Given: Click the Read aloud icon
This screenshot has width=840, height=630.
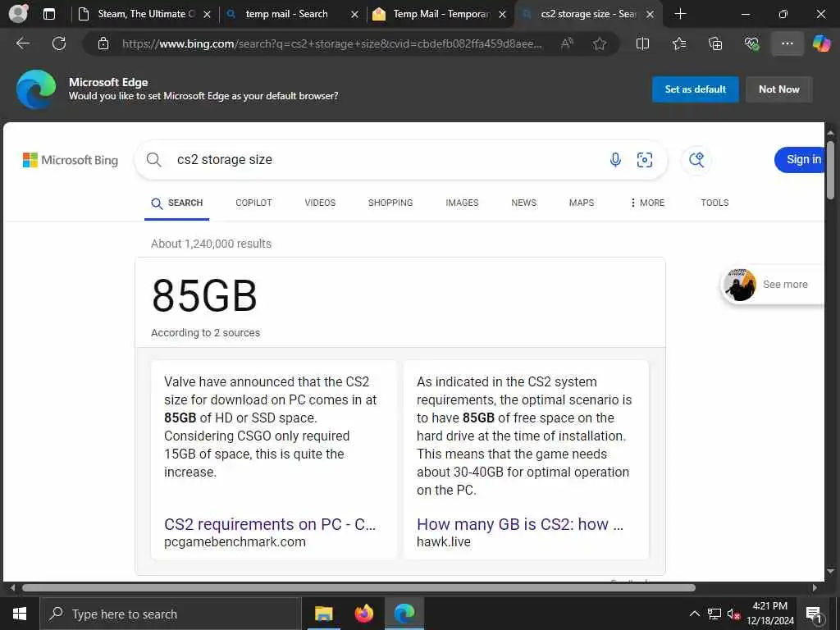Looking at the screenshot, I should [x=567, y=43].
